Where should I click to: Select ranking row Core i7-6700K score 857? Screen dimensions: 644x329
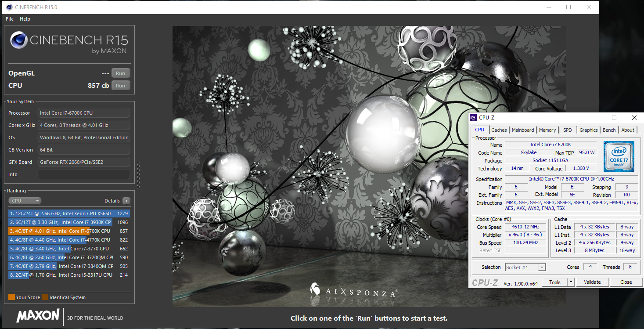pyautogui.click(x=69, y=231)
